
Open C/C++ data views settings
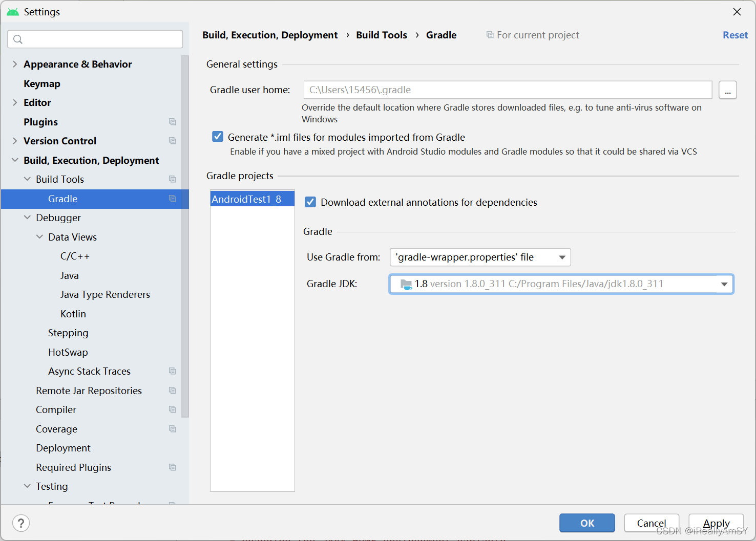click(x=75, y=256)
